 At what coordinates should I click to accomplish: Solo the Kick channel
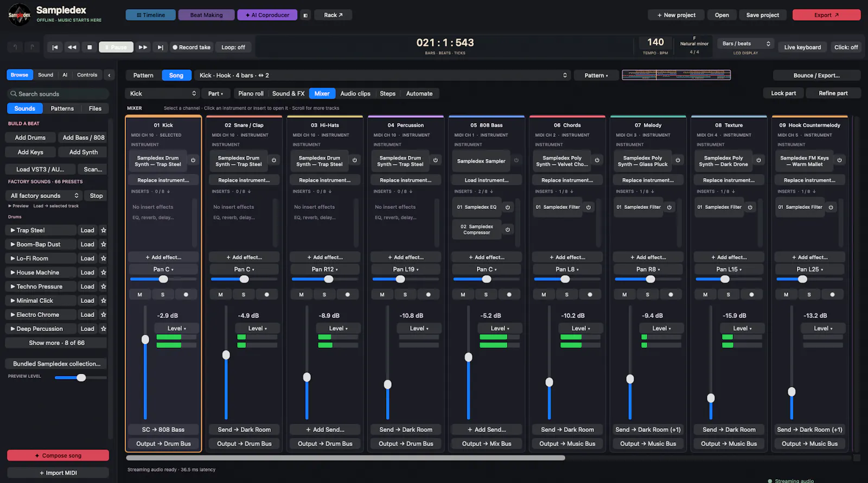click(163, 295)
